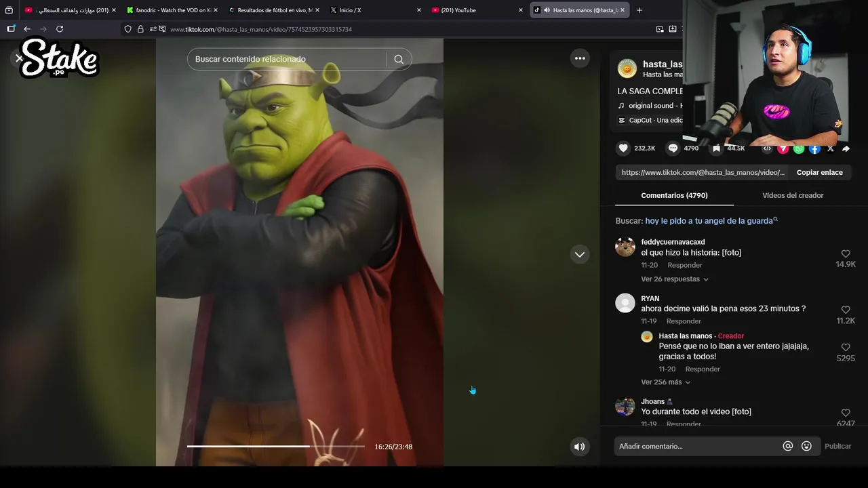Like Hasta las manos creator reply
This screenshot has height=488, width=868.
(846, 347)
